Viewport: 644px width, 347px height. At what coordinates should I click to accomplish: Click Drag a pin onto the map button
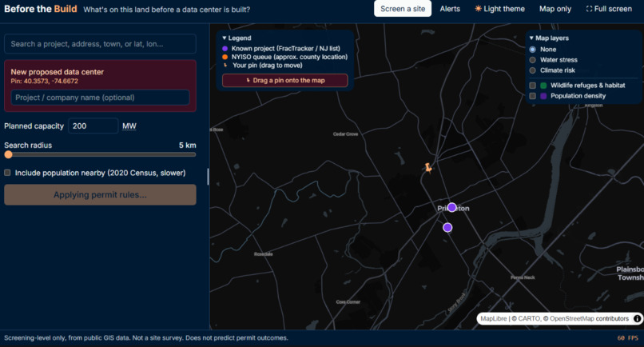285,80
